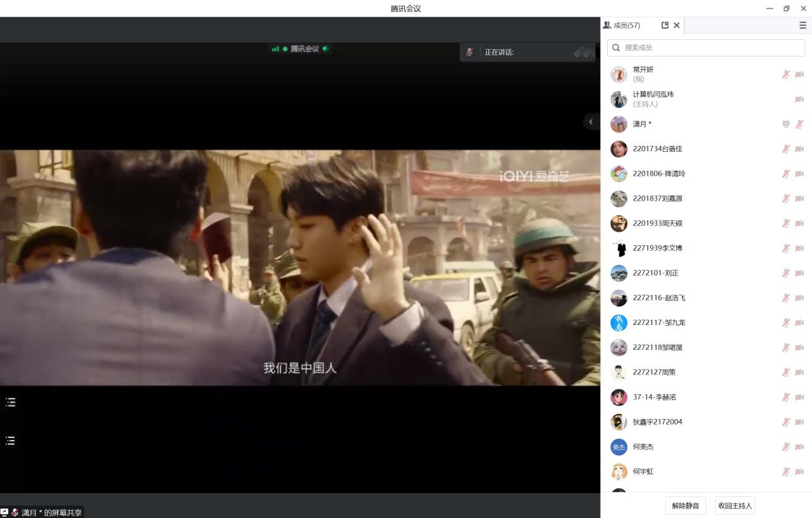Click the camera-off icon for 2201837刘嘉源
This screenshot has width=812, height=518.
coord(799,199)
